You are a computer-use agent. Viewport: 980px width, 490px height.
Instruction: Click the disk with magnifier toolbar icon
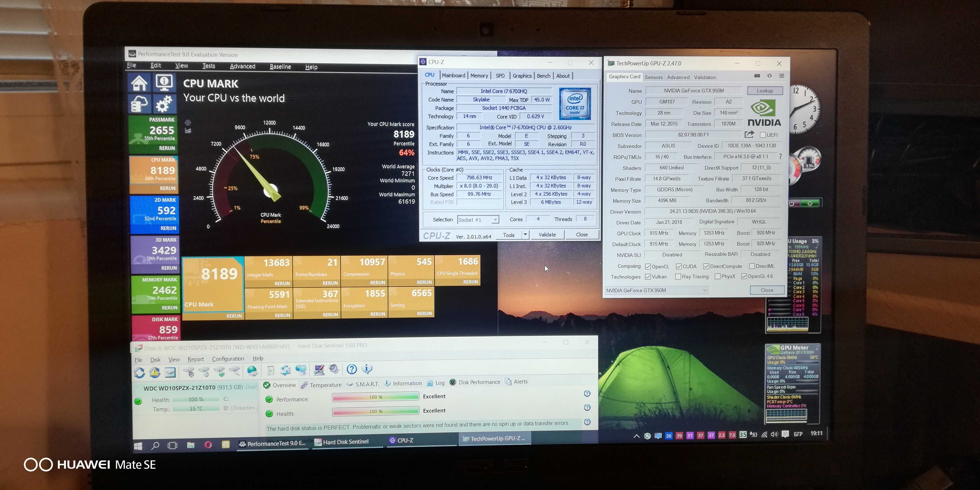[x=235, y=370]
